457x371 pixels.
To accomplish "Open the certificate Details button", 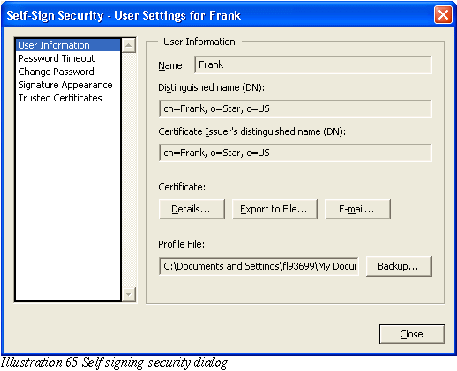I will [x=192, y=209].
